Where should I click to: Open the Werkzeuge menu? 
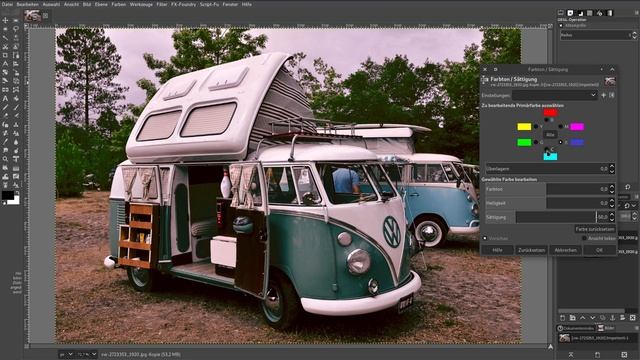pos(141,4)
